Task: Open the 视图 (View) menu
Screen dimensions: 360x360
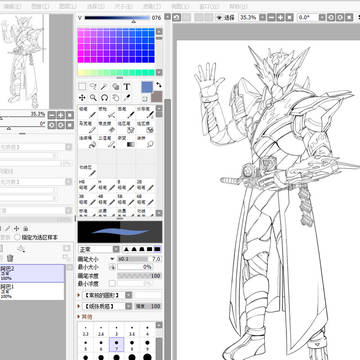Action: point(180,6)
